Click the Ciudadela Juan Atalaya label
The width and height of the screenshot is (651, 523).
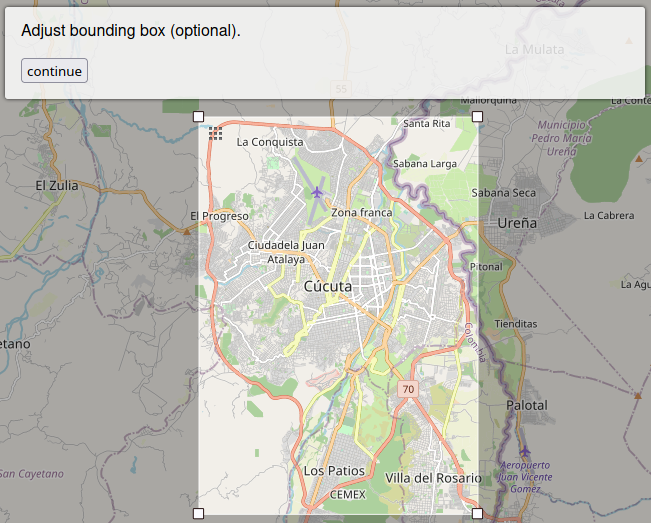tap(286, 252)
